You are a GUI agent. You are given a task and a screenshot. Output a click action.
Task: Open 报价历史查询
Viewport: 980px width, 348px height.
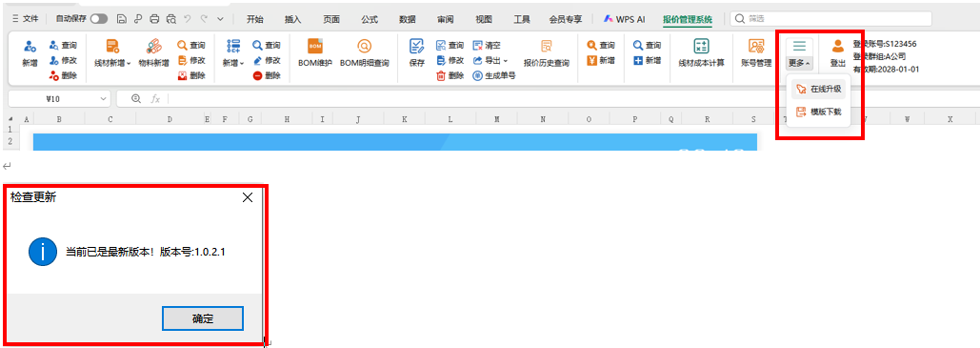(x=547, y=53)
